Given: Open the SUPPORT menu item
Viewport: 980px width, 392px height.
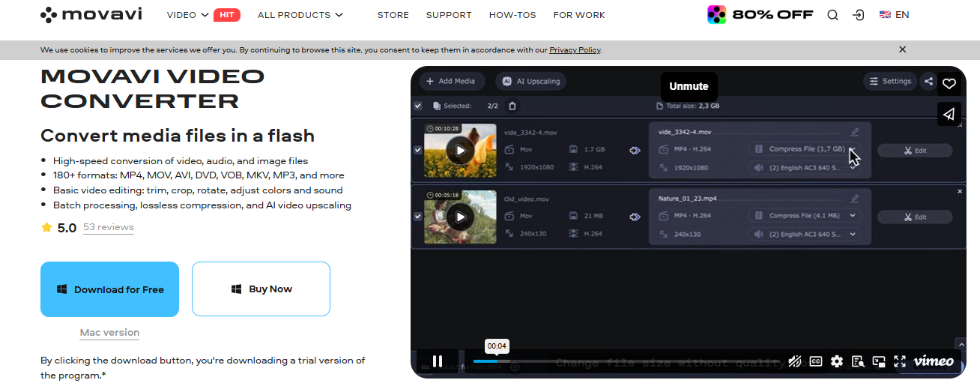Looking at the screenshot, I should click(449, 15).
